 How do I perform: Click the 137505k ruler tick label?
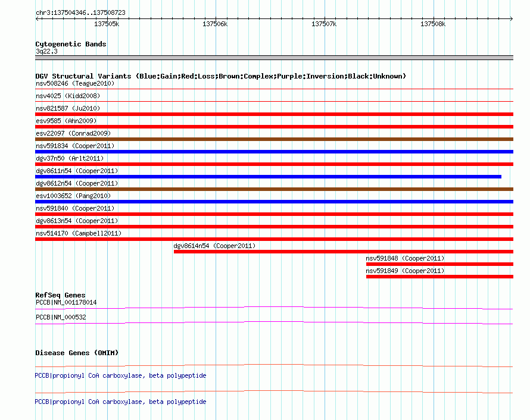[107, 24]
